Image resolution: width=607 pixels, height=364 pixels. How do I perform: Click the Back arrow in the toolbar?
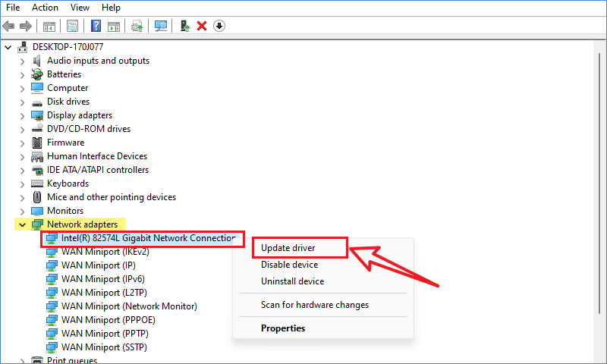[8, 27]
